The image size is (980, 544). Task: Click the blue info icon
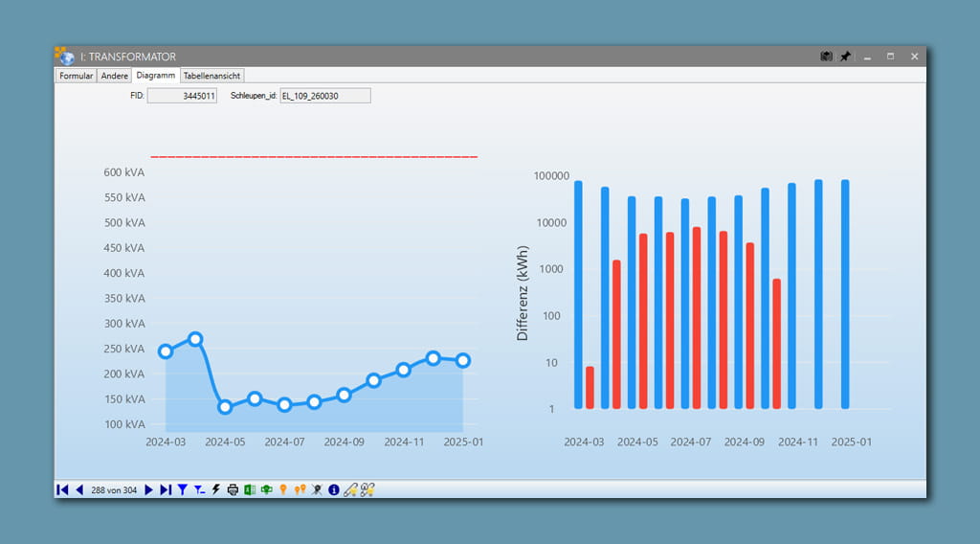334,489
